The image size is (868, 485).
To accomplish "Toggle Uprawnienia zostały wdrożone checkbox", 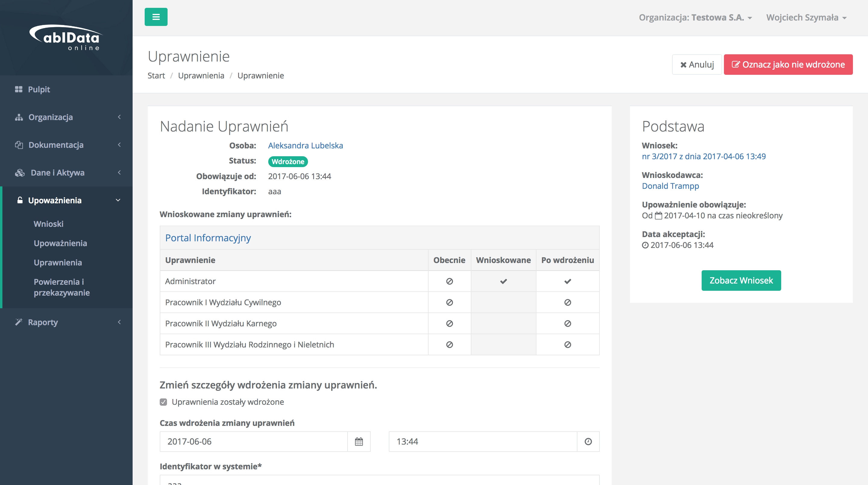I will point(163,402).
